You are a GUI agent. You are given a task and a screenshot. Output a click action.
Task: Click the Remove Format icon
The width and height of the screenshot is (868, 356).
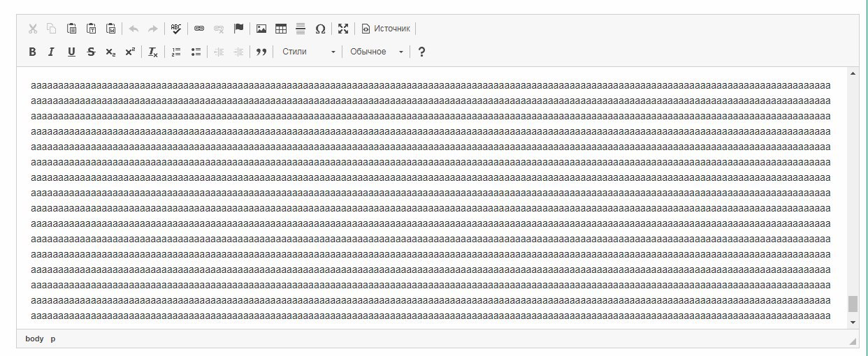(153, 52)
